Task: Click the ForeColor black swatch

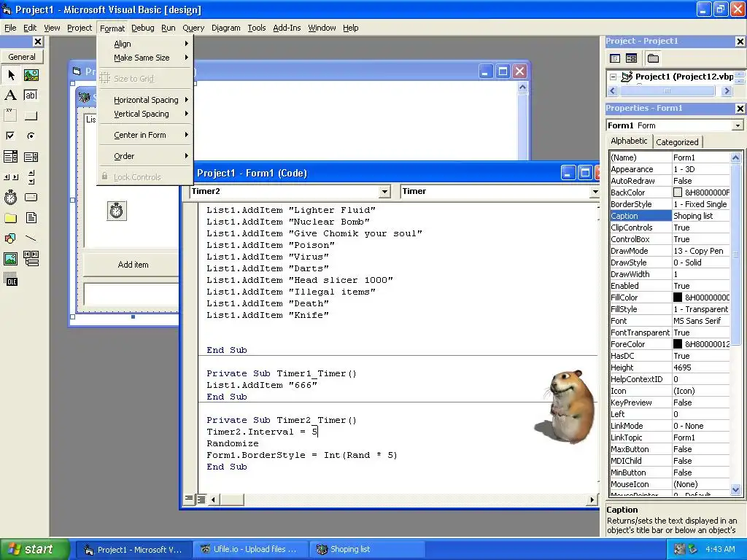Action: pyautogui.click(x=678, y=344)
